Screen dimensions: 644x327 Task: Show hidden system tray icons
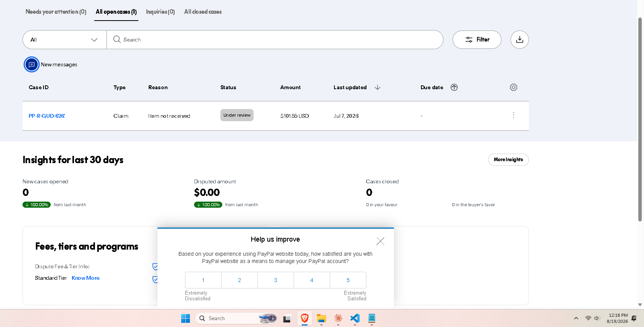[x=576, y=318]
